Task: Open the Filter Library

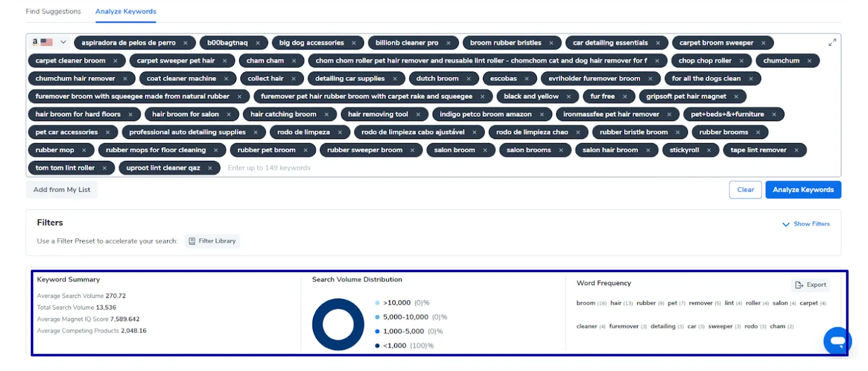Action: tap(212, 241)
